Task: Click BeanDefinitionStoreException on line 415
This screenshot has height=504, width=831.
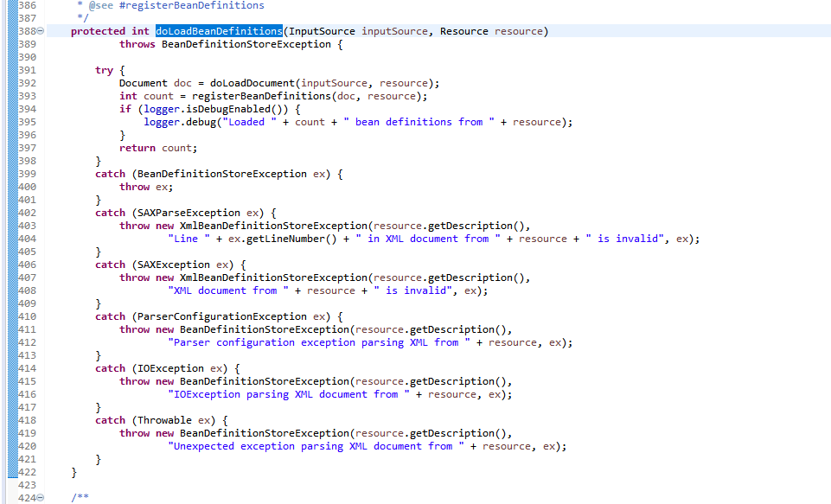Action: [x=265, y=381]
